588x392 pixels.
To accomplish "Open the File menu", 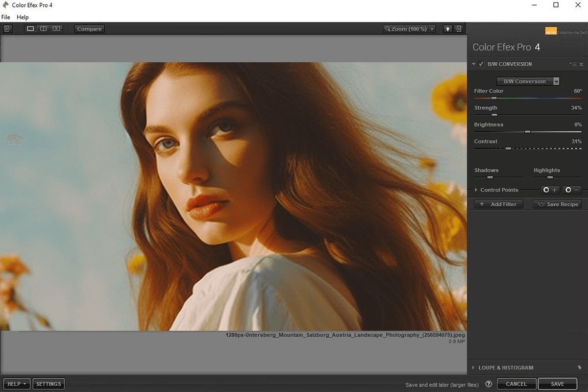I will click(5, 17).
